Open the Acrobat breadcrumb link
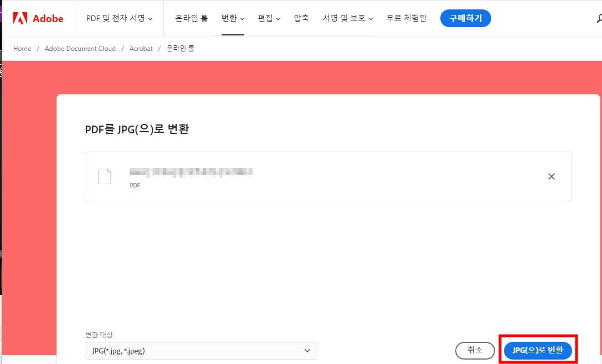602x364 pixels. coord(141,49)
